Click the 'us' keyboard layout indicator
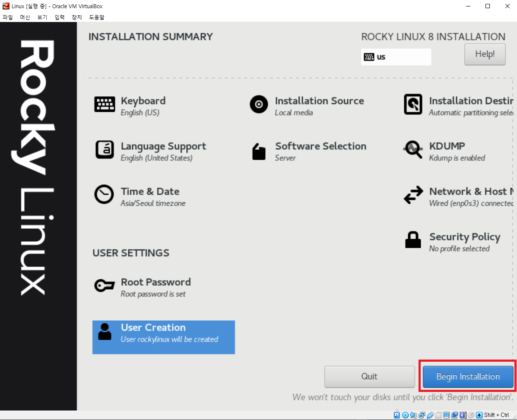 tap(396, 57)
